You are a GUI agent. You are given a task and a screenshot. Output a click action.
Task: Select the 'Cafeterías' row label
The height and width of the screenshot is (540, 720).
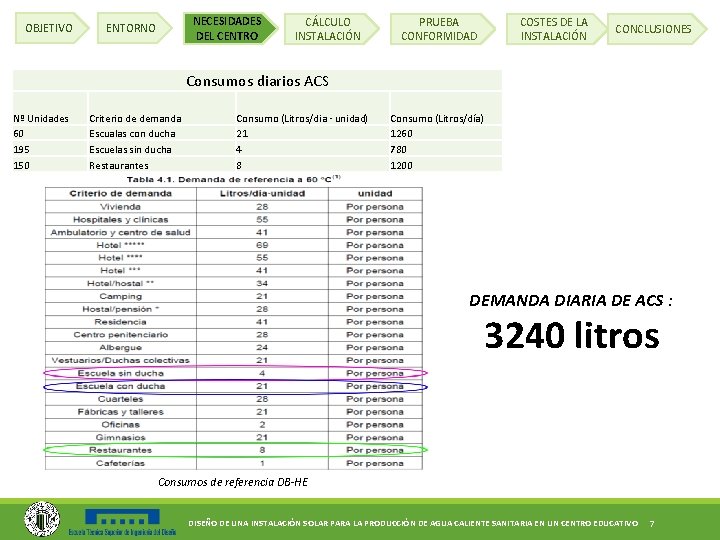pyautogui.click(x=120, y=463)
